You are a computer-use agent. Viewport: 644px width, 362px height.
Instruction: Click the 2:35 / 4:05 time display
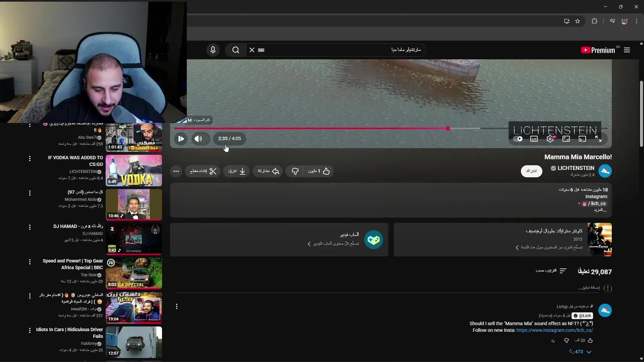(x=229, y=138)
